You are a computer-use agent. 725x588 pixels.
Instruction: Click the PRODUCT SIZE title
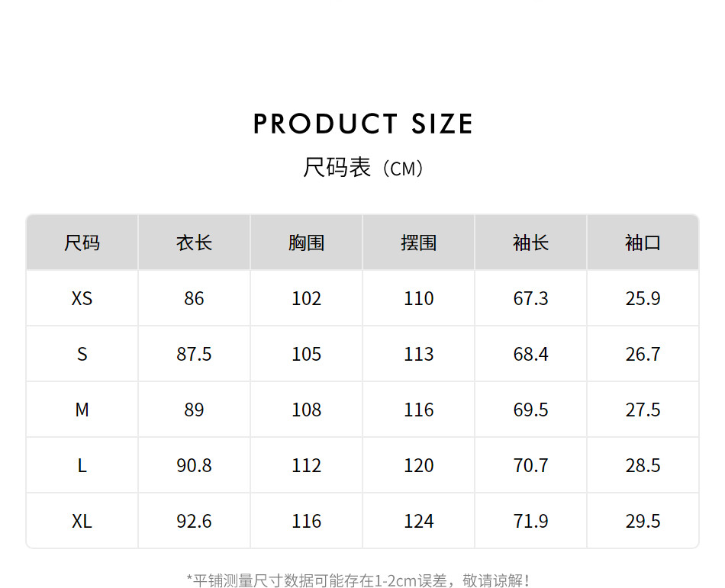363,124
